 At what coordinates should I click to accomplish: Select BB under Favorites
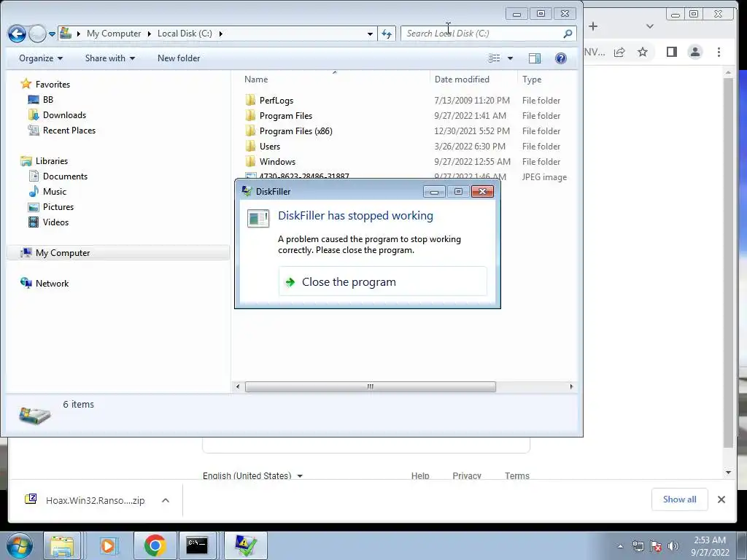coord(47,99)
